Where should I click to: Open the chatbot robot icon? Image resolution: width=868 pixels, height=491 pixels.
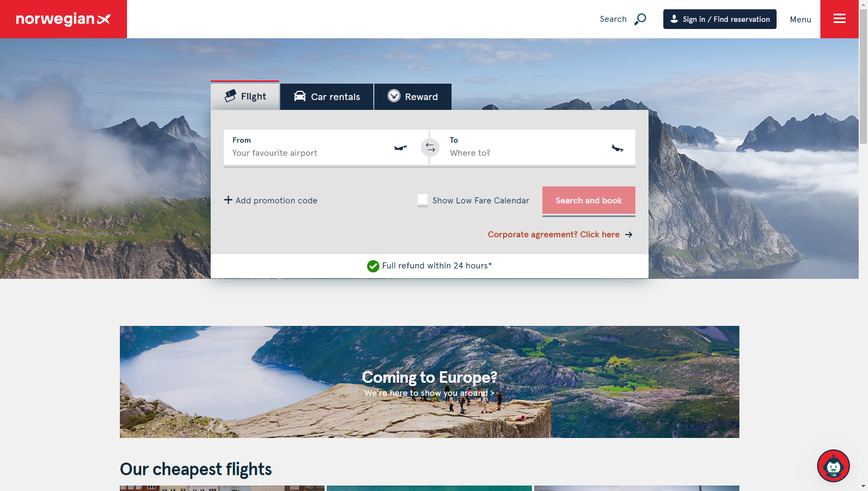pos(834,466)
